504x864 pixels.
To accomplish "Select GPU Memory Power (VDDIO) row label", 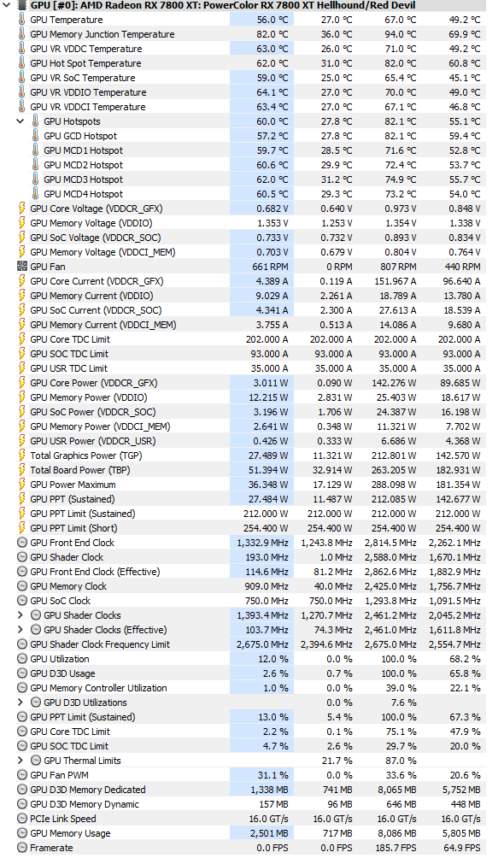I will click(89, 397).
